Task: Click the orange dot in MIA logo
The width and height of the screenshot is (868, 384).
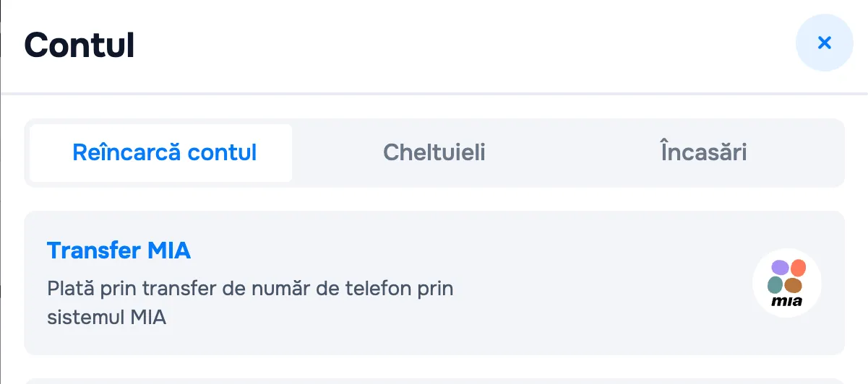Action: click(x=797, y=268)
